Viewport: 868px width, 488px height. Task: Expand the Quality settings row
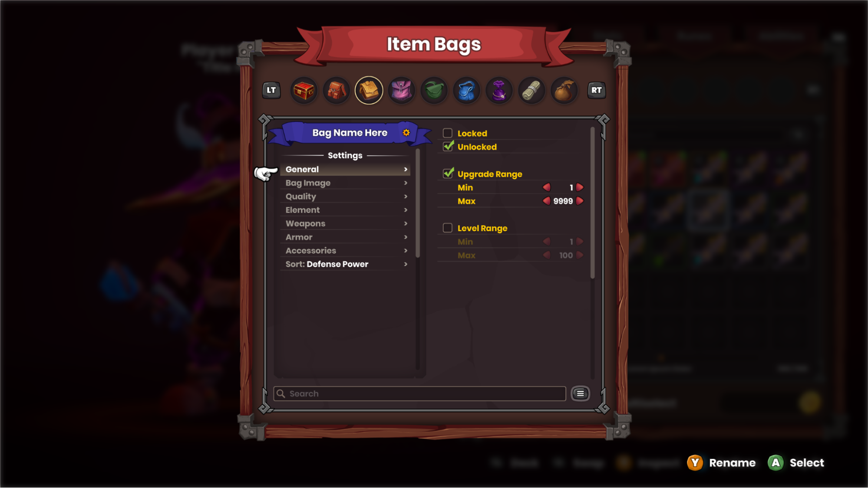tap(346, 197)
